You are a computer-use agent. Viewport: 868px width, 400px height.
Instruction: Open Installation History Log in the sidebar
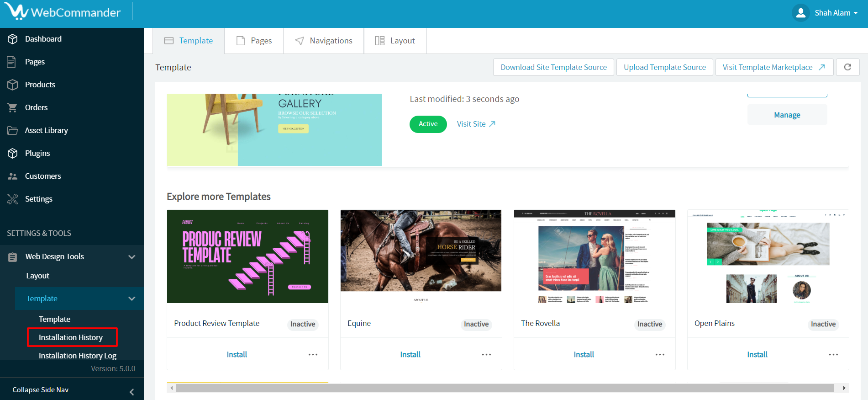(x=78, y=356)
